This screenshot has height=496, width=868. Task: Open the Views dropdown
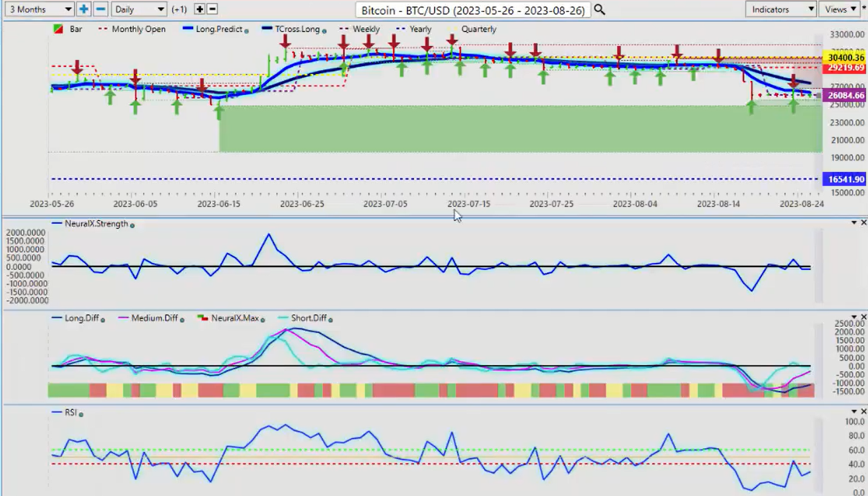coord(841,9)
